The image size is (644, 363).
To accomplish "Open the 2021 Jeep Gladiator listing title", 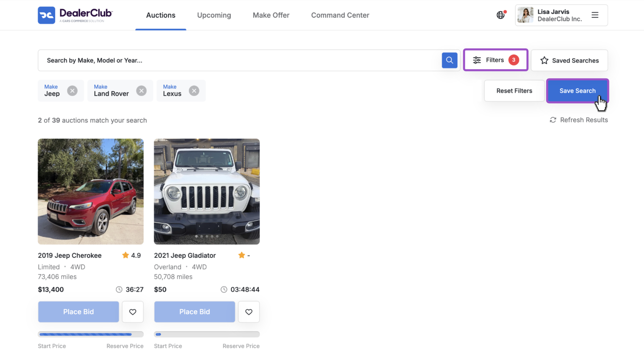I will [185, 255].
